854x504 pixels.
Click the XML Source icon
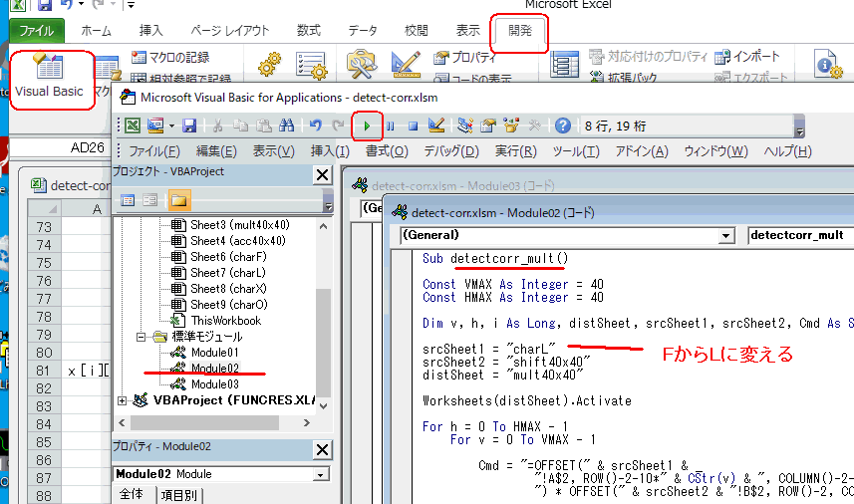pos(565,64)
